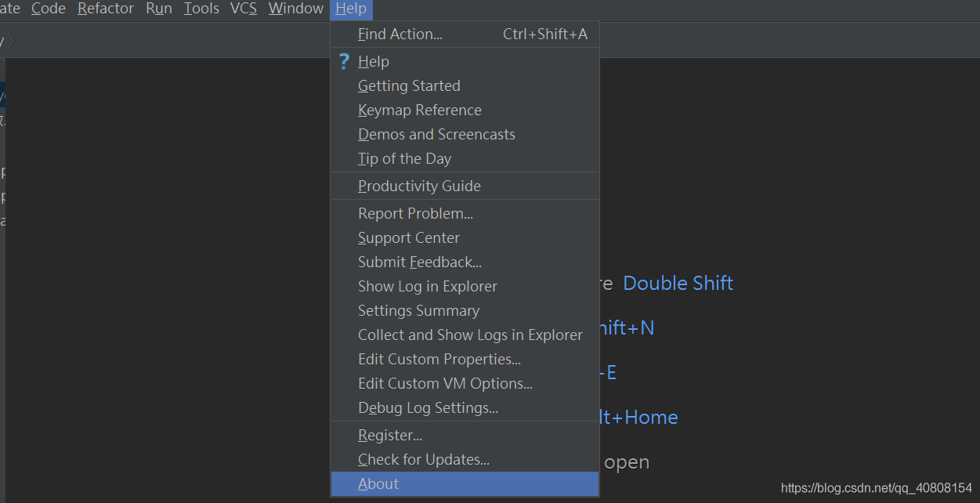The image size is (980, 503).
Task: Open the Window menu
Action: click(295, 9)
